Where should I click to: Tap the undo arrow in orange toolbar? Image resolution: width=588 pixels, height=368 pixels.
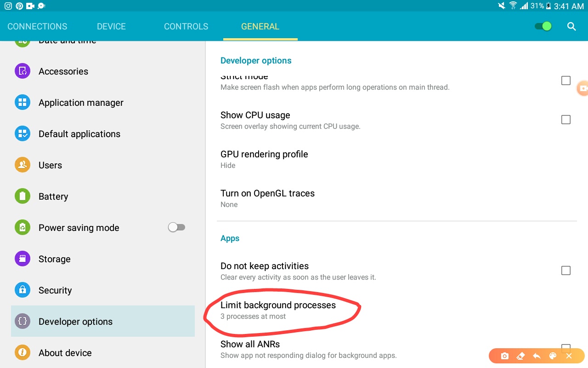[537, 356]
